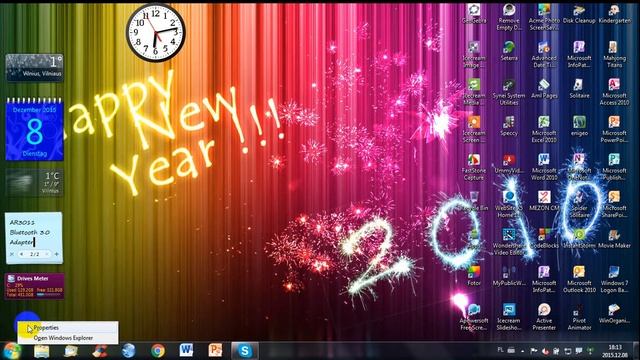Click the keyboard language indicator in tray
This screenshot has width=640, height=360.
click(x=500, y=350)
